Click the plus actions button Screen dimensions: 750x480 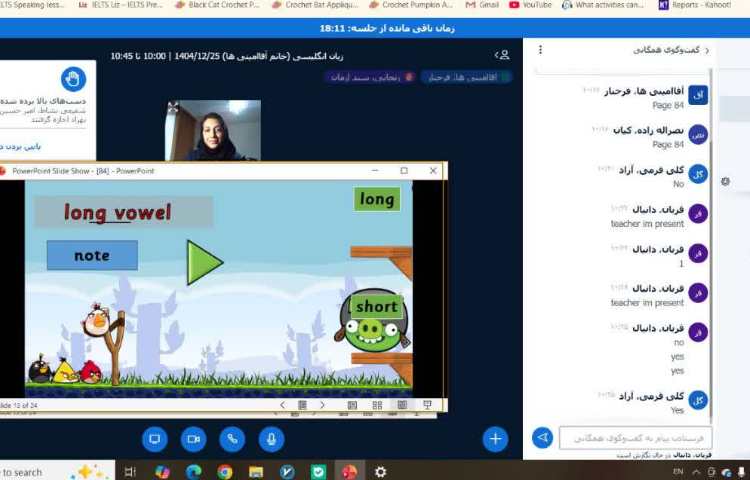(495, 439)
